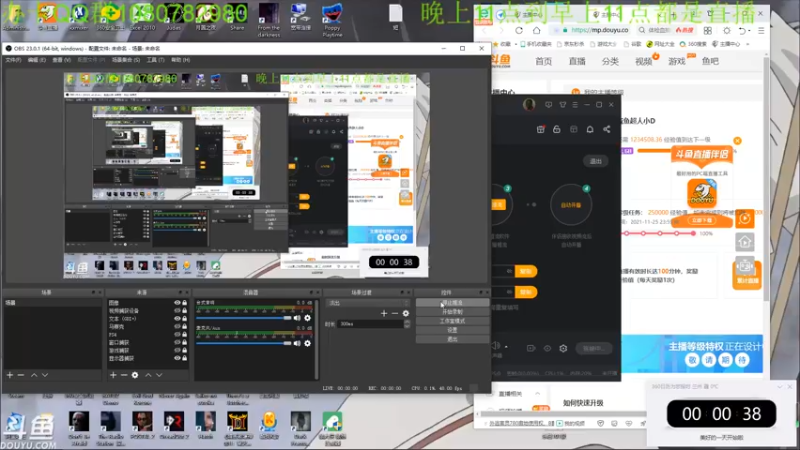The height and width of the screenshot is (450, 800).
Task: Toggle visibility of the fourth source row
Action: tap(177, 327)
